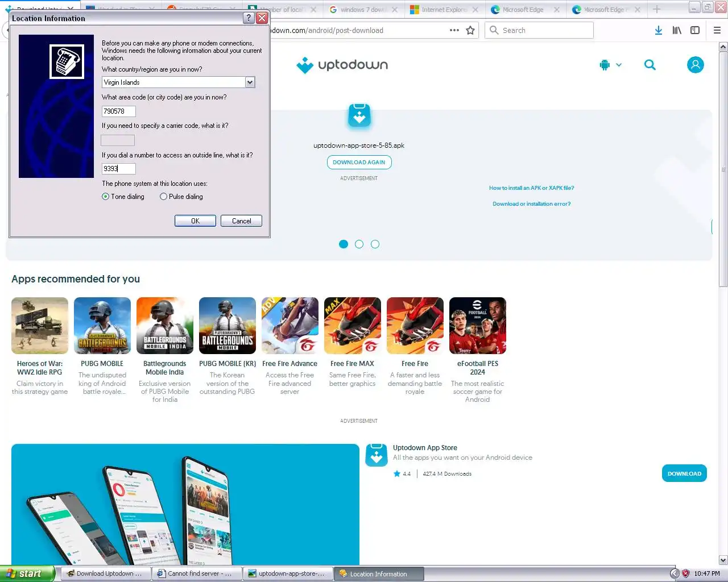Open the Android platform selector dropdown

click(610, 65)
